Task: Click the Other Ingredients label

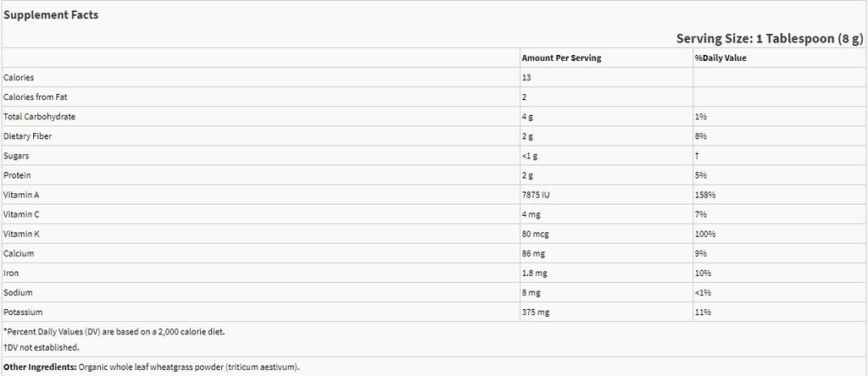Action: pos(39,367)
